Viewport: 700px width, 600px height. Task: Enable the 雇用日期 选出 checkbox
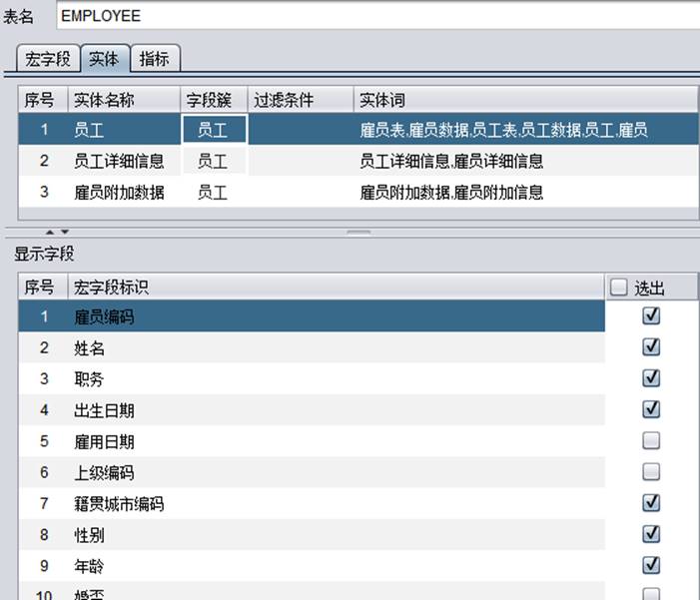click(x=652, y=441)
